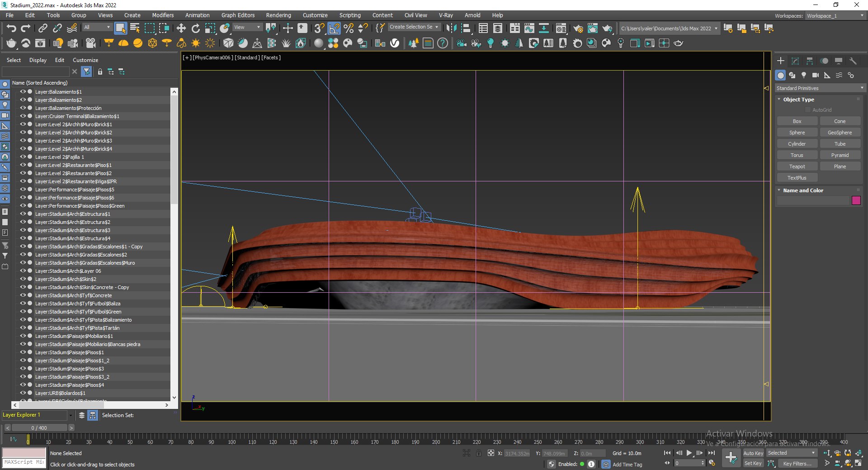Click the Teapot primitive button
This screenshot has width=868, height=470.
coord(797,166)
